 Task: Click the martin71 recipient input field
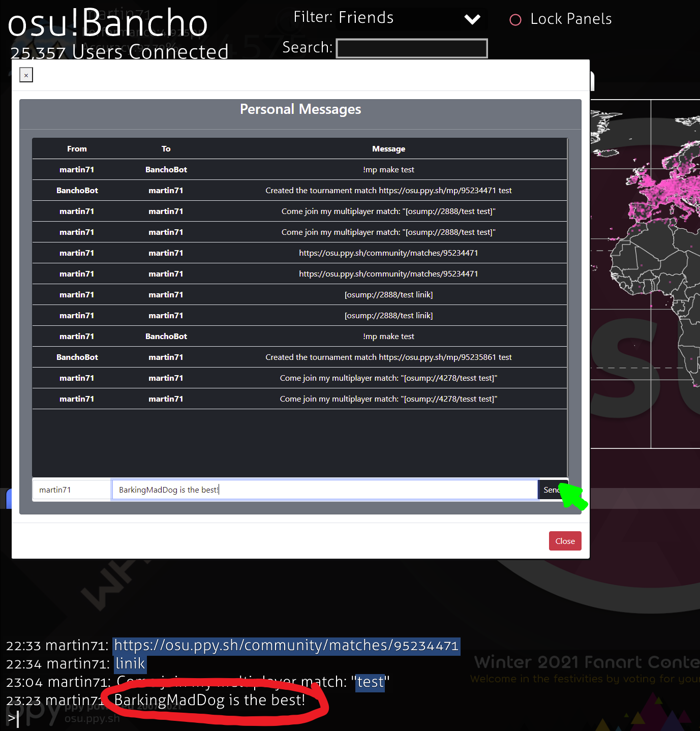coord(72,490)
